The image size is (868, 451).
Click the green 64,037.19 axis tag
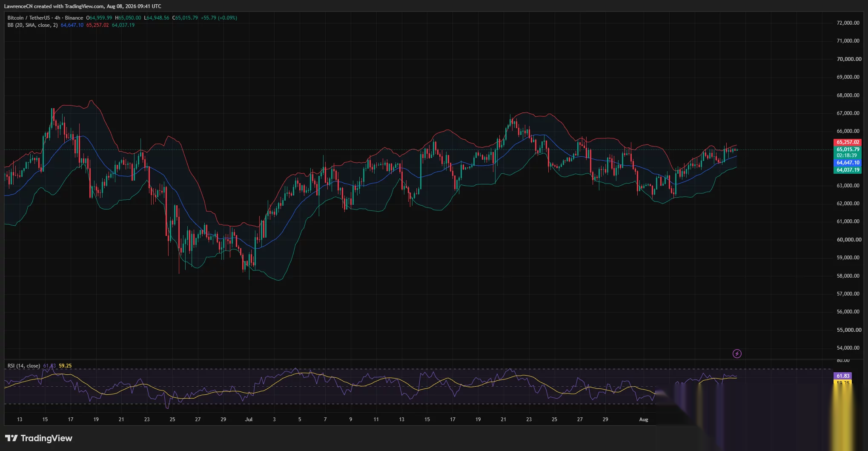[x=847, y=170]
